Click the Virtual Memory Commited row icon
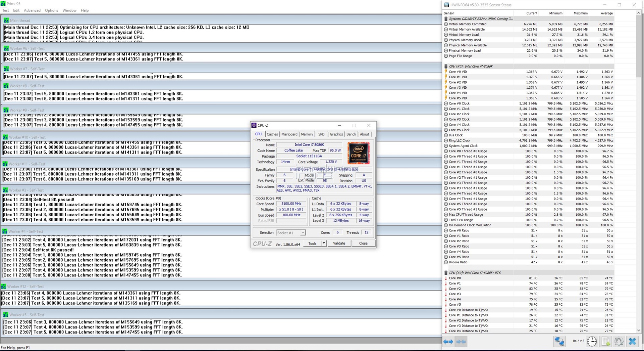The image size is (644, 351). (x=446, y=24)
